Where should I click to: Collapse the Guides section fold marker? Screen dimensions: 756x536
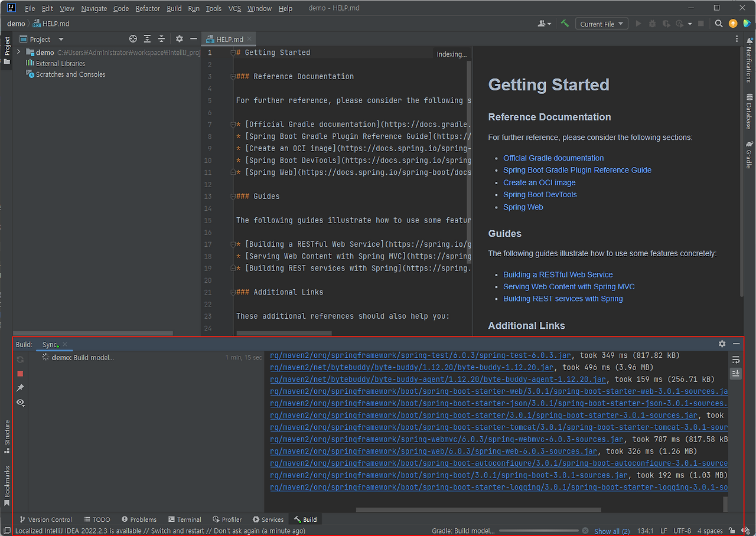point(233,196)
